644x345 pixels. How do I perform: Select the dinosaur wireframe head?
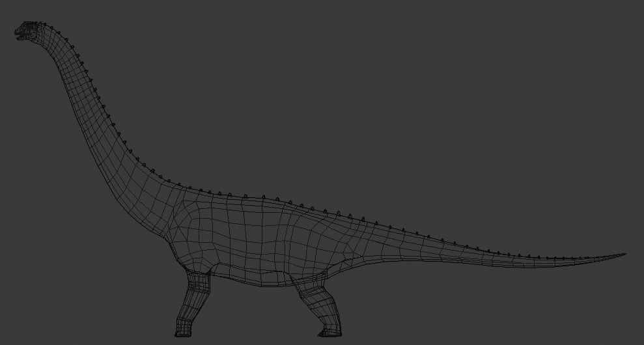point(28,31)
